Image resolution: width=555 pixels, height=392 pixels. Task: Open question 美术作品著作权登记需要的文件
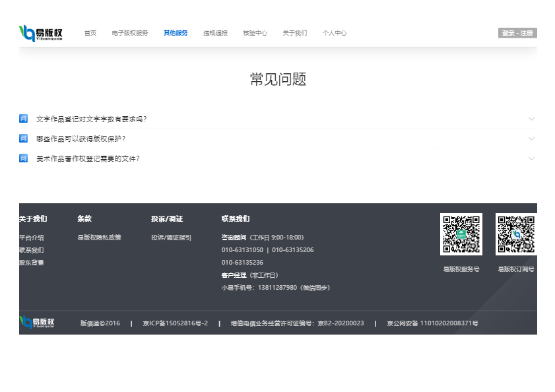pyautogui.click(x=88, y=158)
